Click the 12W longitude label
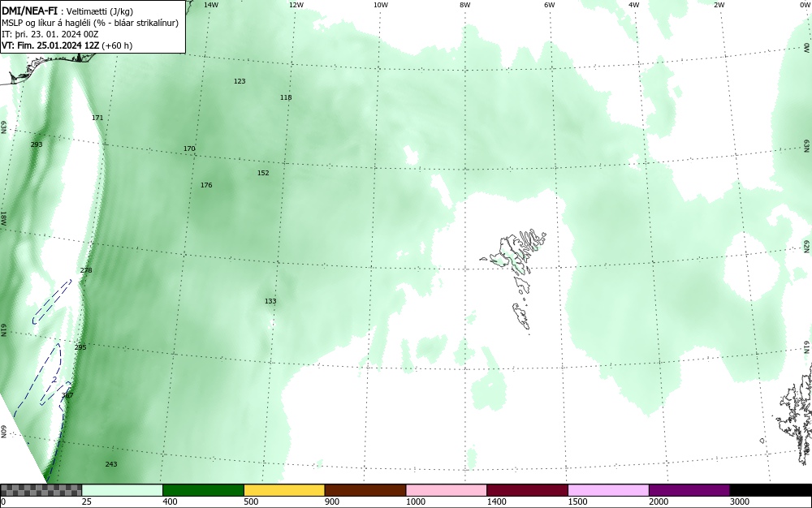This screenshot has width=812, height=508. [x=296, y=5]
